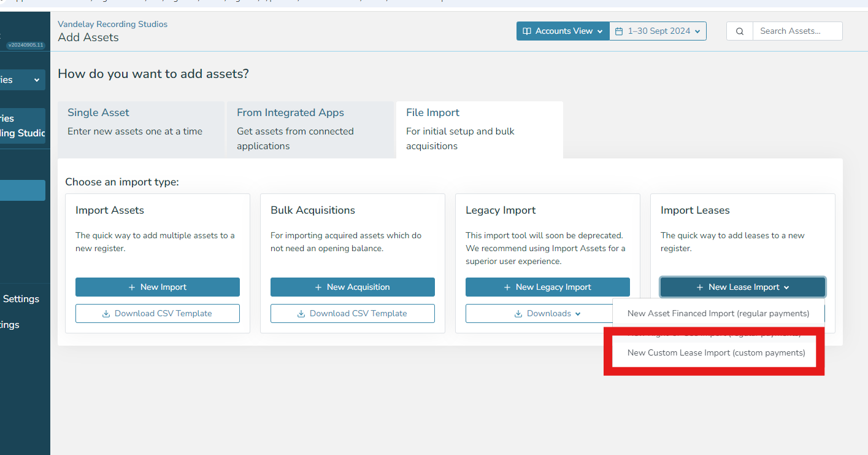Image resolution: width=868 pixels, height=455 pixels.
Task: Download CSV Template for Bulk Acquisitions
Action: pyautogui.click(x=353, y=313)
